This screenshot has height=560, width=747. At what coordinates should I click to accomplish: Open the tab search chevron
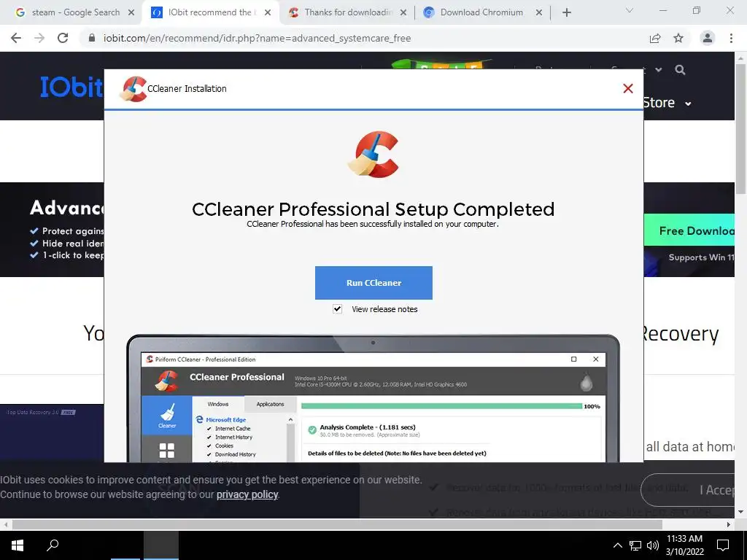630,10
